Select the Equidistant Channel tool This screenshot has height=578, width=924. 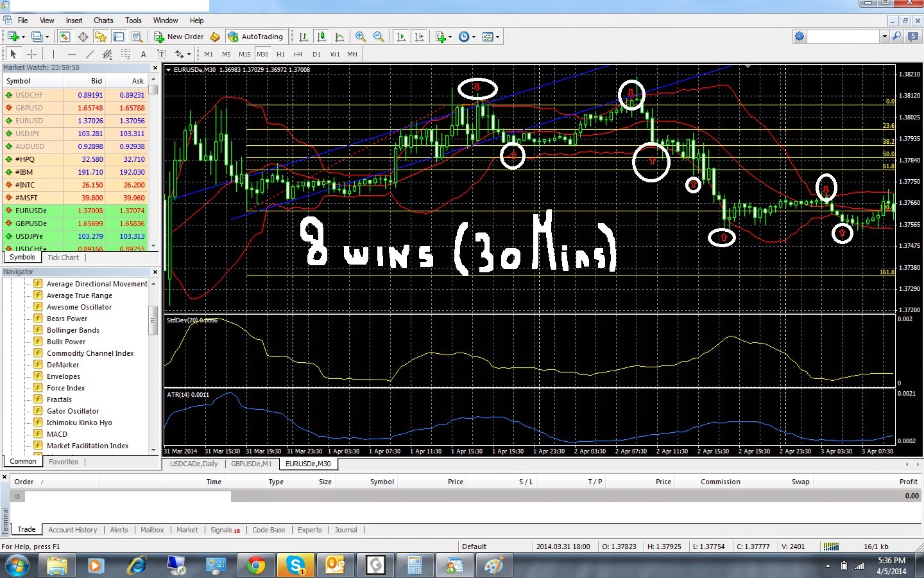[107, 54]
